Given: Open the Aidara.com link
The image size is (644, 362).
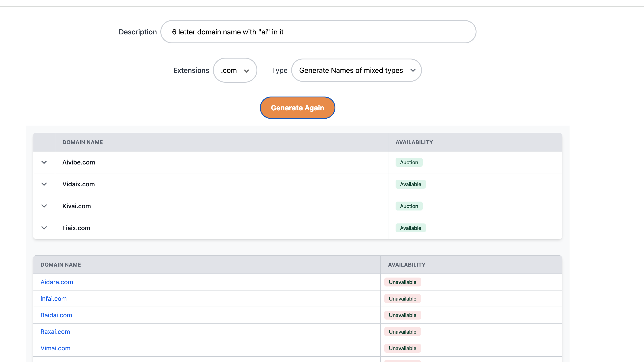Looking at the screenshot, I should [x=57, y=282].
